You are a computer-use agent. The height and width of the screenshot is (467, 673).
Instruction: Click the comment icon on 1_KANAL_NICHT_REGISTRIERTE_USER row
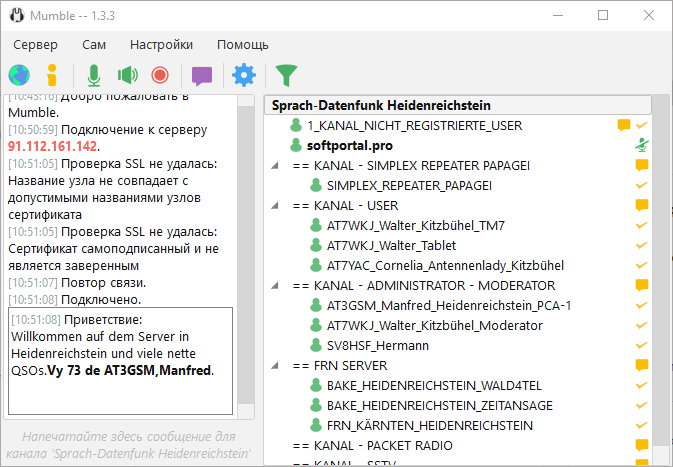coord(624,125)
